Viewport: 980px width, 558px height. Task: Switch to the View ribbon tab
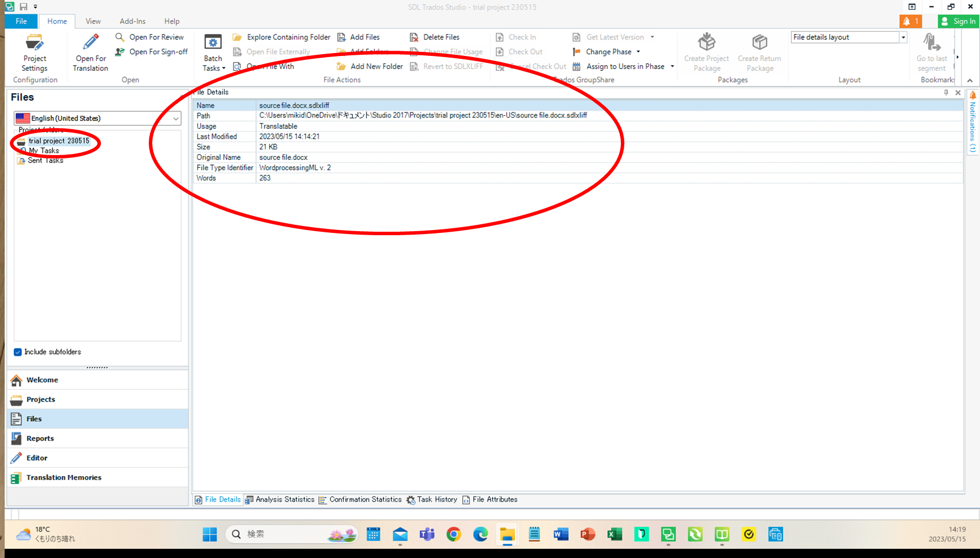pos(93,21)
